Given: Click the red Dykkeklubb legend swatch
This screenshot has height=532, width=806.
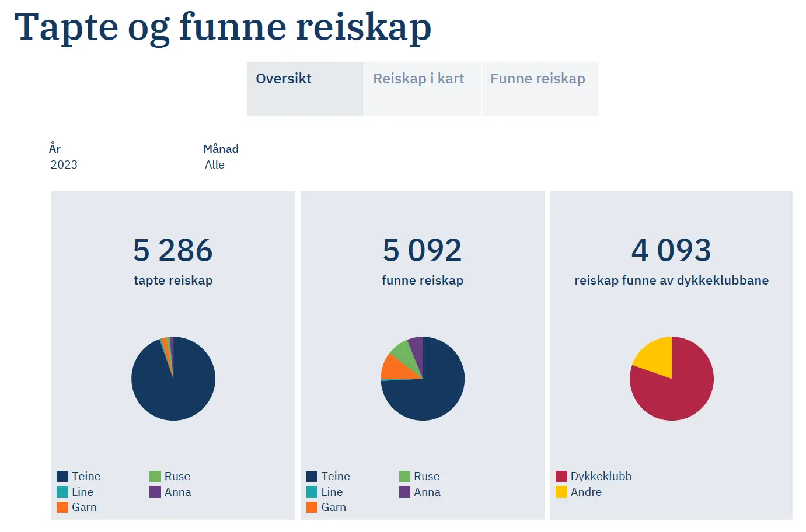Looking at the screenshot, I should [561, 477].
